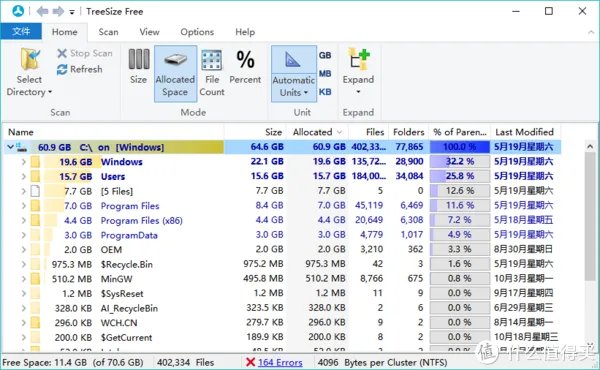600x370 pixels.
Task: Open the Automatic Units dropdown arrow
Action: click(x=305, y=93)
